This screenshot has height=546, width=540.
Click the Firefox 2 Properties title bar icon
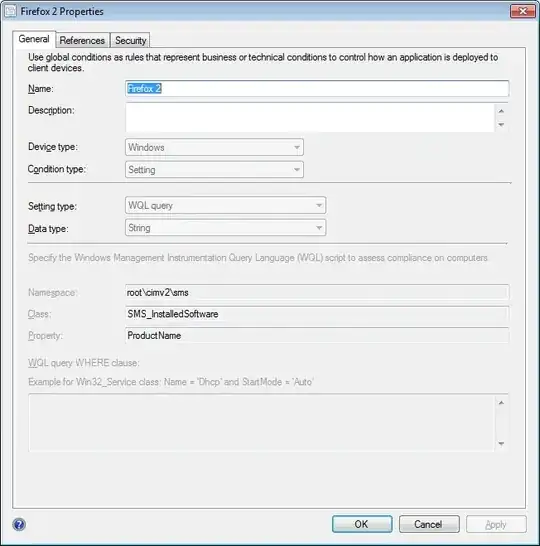(10, 11)
